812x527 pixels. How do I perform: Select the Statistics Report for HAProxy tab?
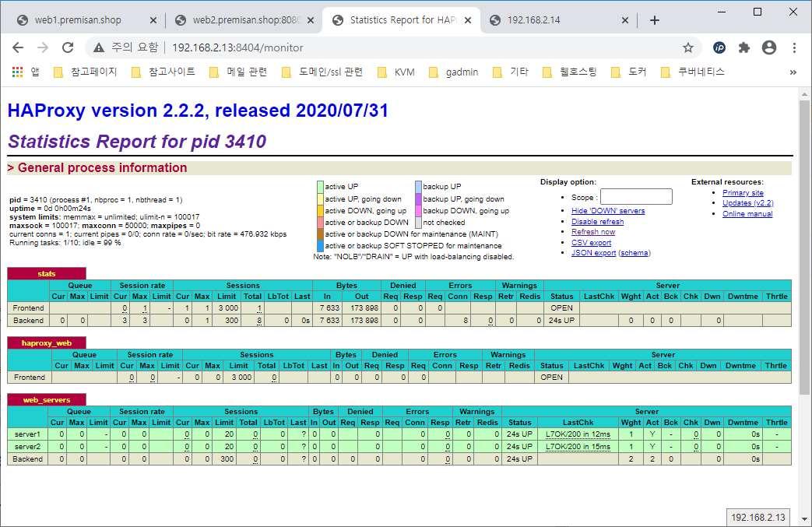402,20
